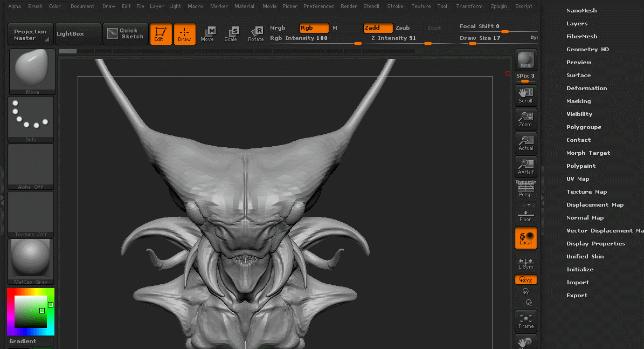Click the BPR render button
The height and width of the screenshot is (349, 644).
click(526, 60)
